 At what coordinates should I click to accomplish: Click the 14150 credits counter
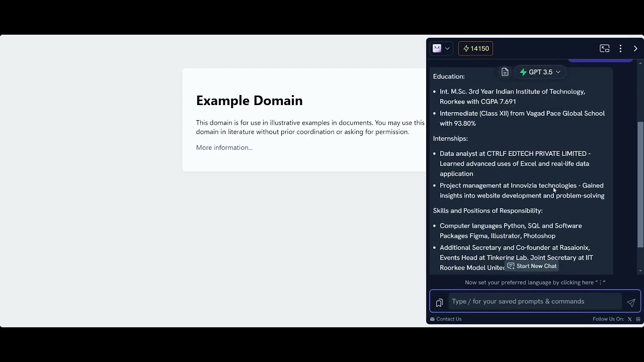tap(475, 48)
